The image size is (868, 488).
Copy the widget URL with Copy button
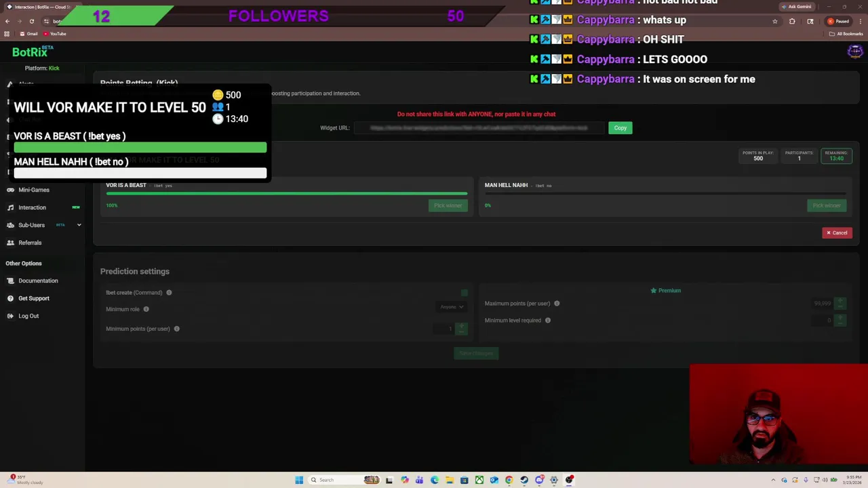(620, 128)
